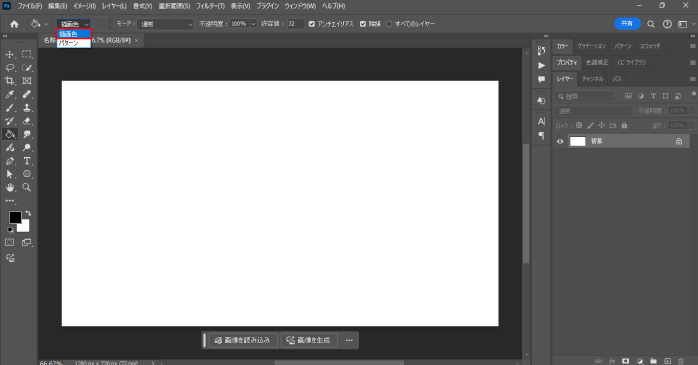Open the ファイル(F) menu
Image resolution: width=698 pixels, height=365 pixels.
(30, 6)
